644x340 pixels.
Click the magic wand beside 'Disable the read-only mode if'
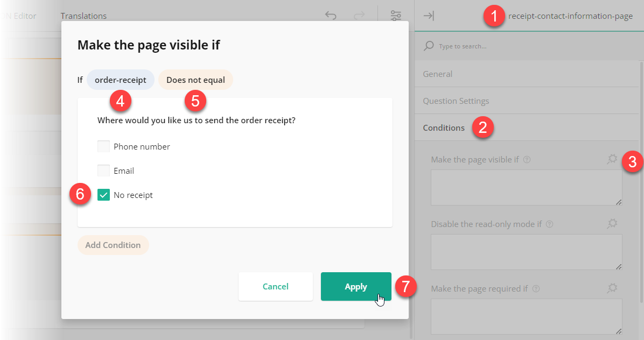point(612,224)
